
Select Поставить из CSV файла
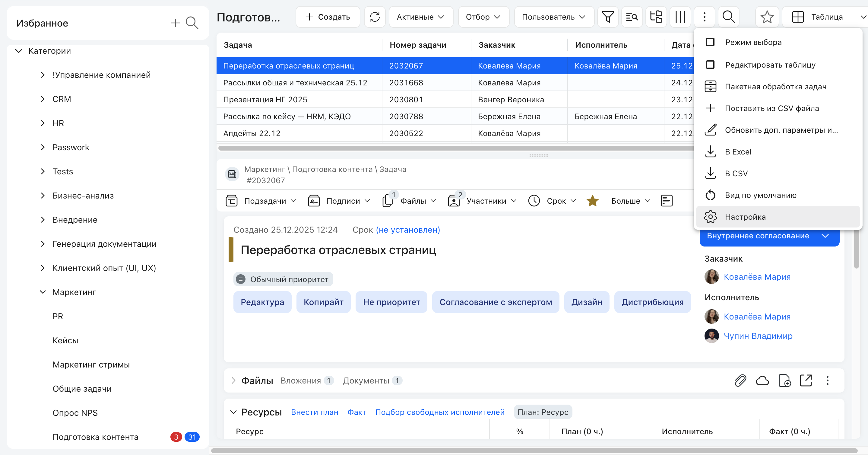pos(778,108)
